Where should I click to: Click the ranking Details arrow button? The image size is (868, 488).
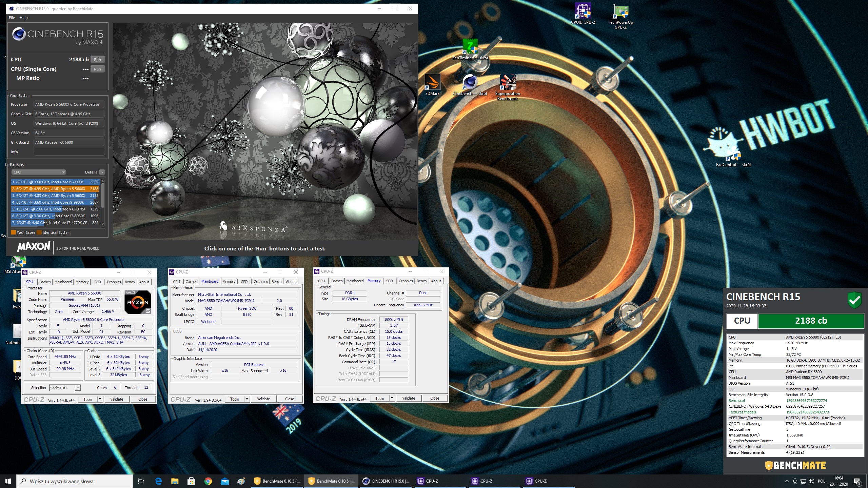102,172
